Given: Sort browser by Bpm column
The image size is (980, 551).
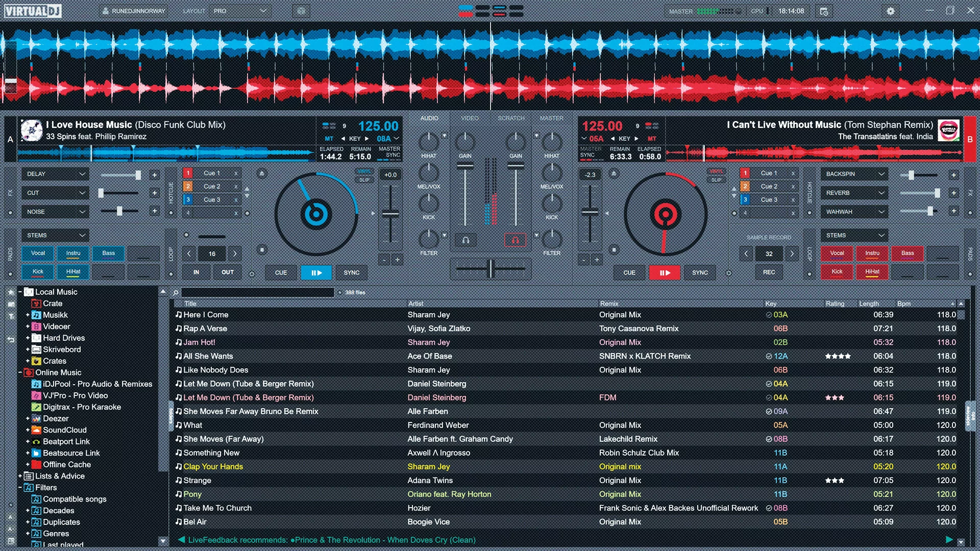Looking at the screenshot, I should (x=925, y=304).
